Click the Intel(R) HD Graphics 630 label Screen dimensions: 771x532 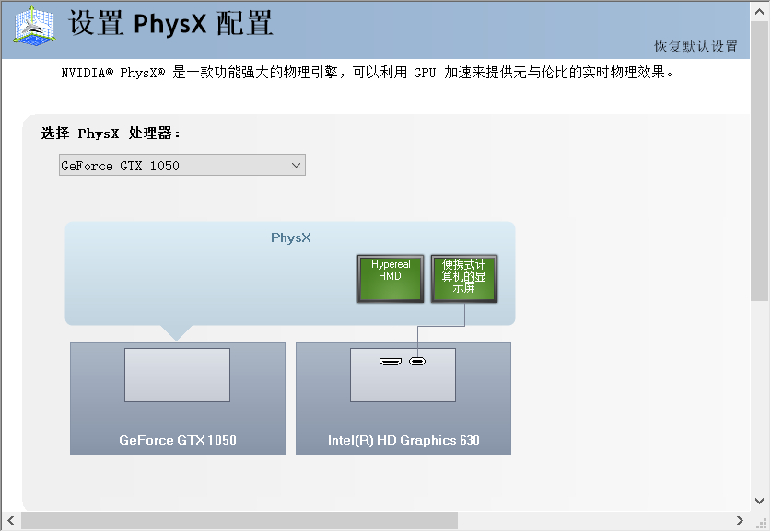[403, 440]
